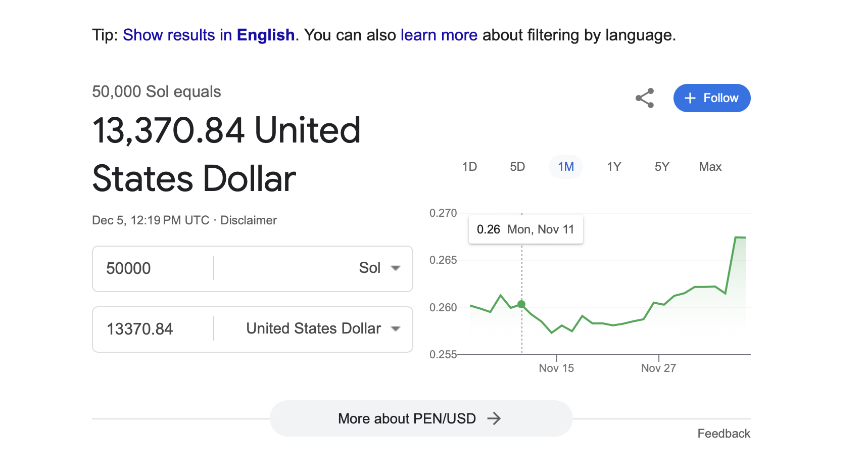Click the plus icon on Follow
868x473 pixels.
coord(690,98)
